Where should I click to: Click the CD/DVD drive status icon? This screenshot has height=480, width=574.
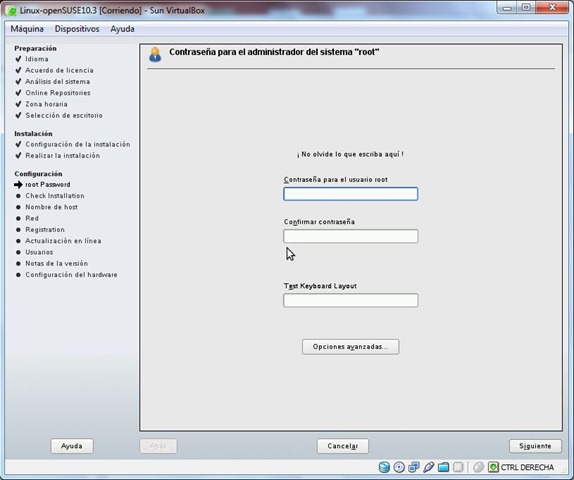pyautogui.click(x=399, y=467)
